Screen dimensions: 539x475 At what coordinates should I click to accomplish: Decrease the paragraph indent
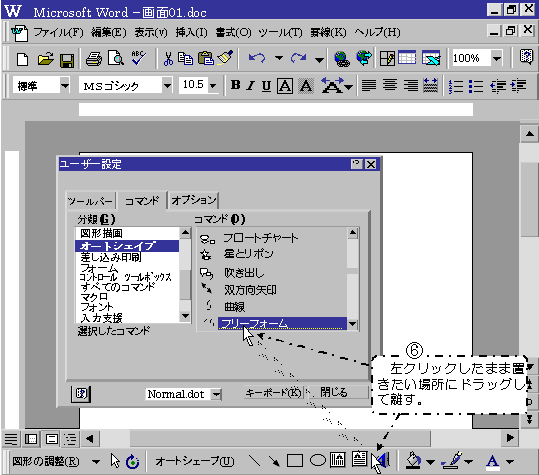pos(497,86)
